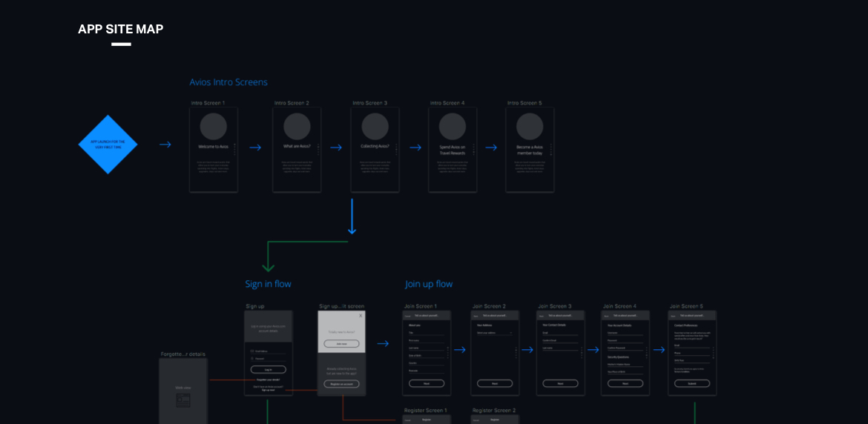Click the blue down arrow below Intro Screen 3
This screenshot has width=868, height=424.
tap(352, 216)
